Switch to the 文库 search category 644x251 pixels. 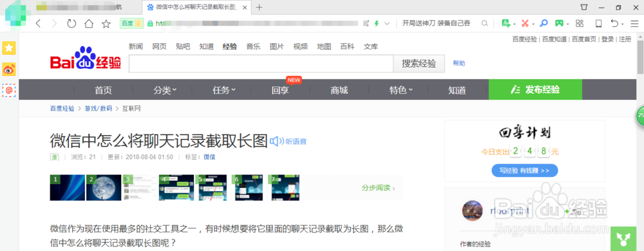(x=371, y=46)
